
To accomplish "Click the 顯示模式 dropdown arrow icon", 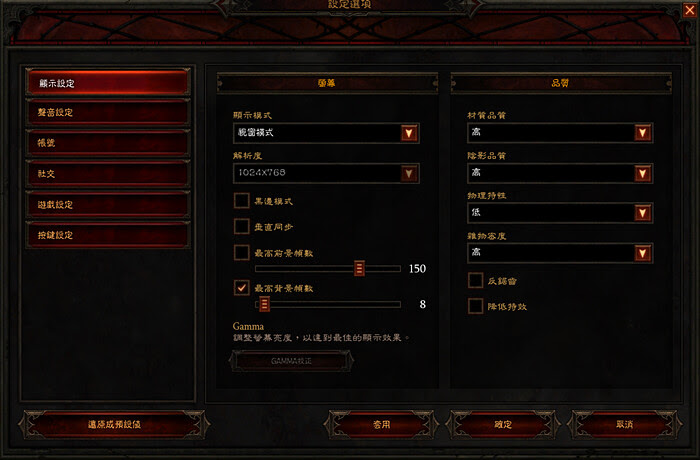I will pos(409,133).
